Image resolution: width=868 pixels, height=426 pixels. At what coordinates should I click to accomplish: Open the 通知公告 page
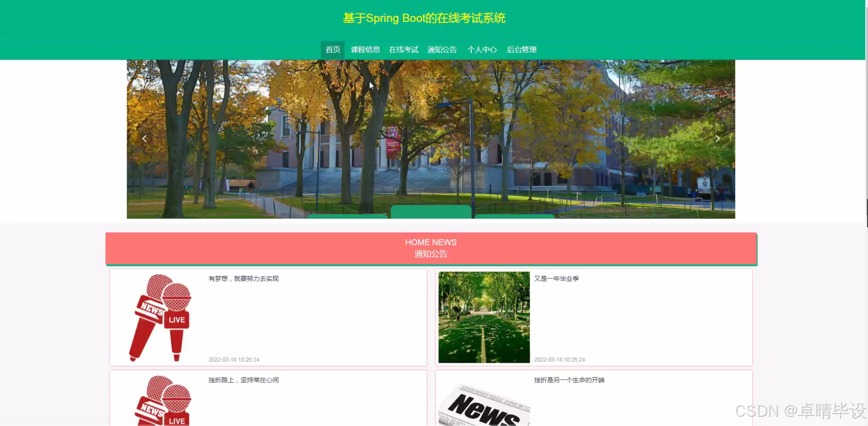click(x=441, y=49)
